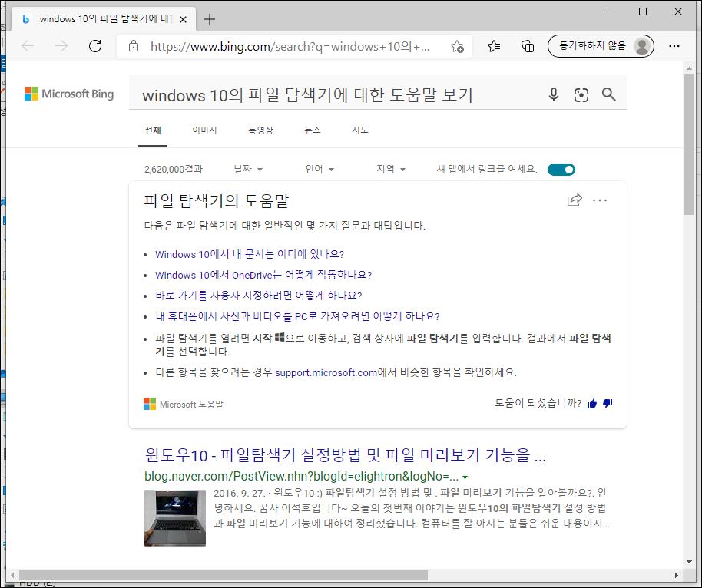Viewport: 702px width, 588px height.
Task: Expand the 지역 filter dropdown
Action: tap(391, 169)
